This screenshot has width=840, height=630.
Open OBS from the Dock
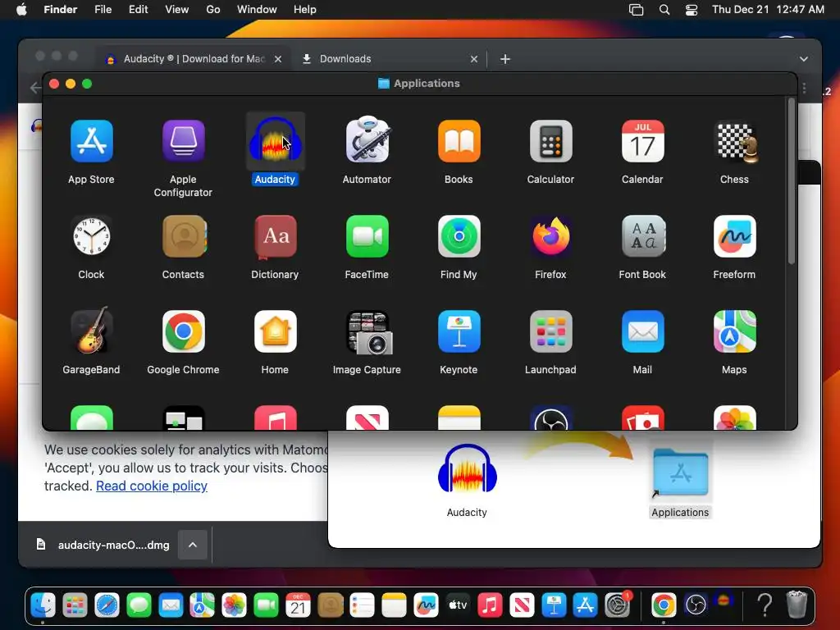point(696,605)
